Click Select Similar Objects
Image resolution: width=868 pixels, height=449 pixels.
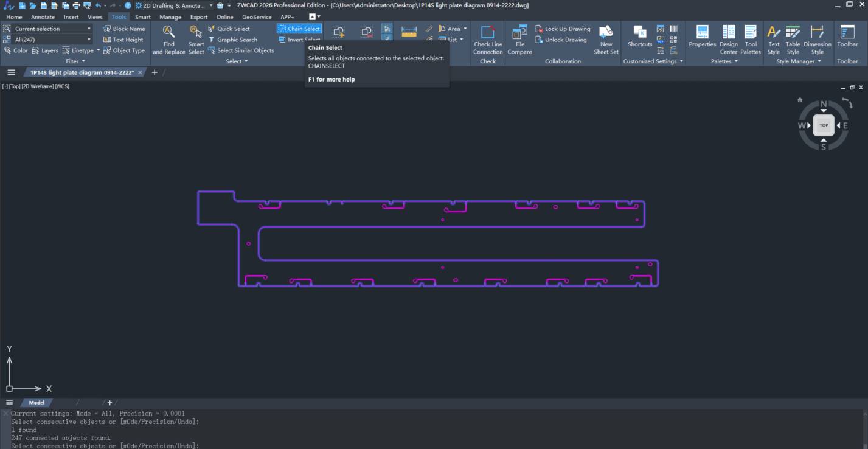(241, 50)
